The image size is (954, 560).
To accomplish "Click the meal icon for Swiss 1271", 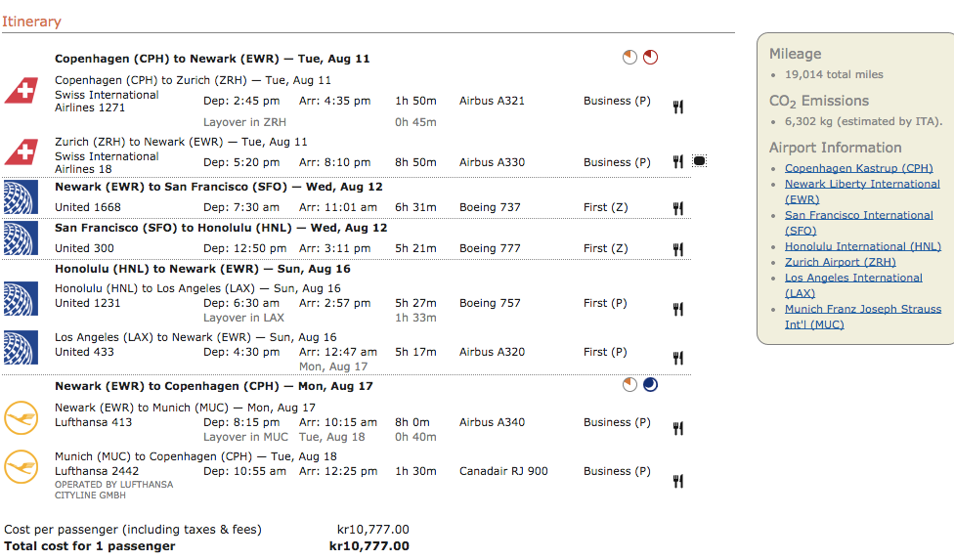I will point(677,107).
